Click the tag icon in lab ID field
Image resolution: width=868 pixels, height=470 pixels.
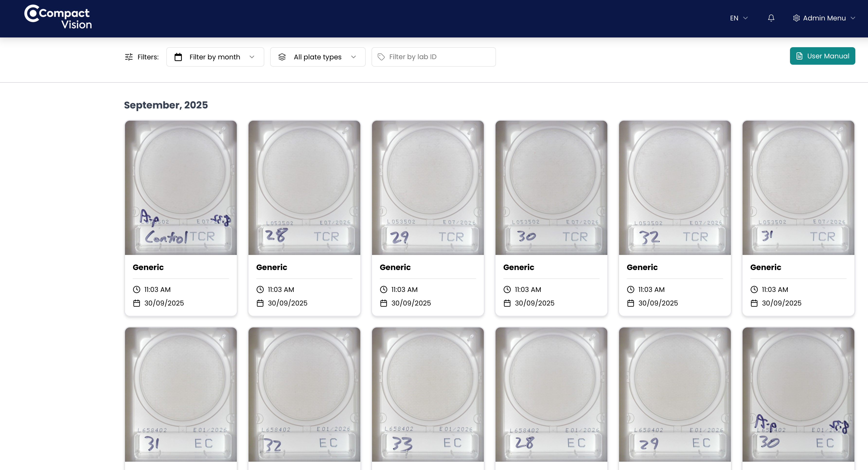tap(381, 57)
